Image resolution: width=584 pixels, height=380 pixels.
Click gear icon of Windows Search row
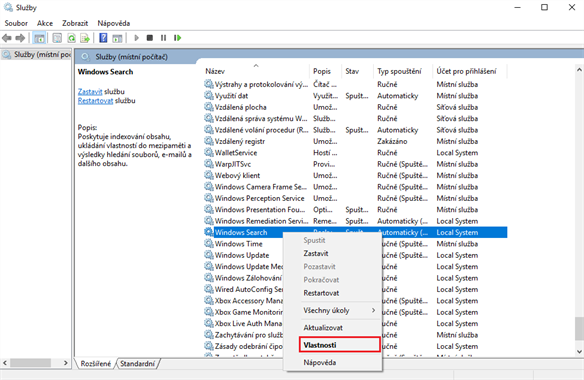click(209, 232)
